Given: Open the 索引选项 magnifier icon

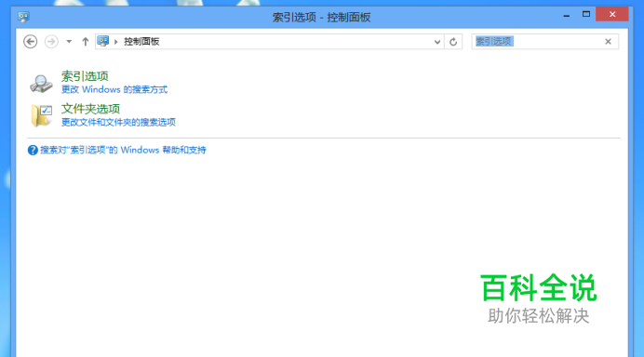Looking at the screenshot, I should 41,83.
